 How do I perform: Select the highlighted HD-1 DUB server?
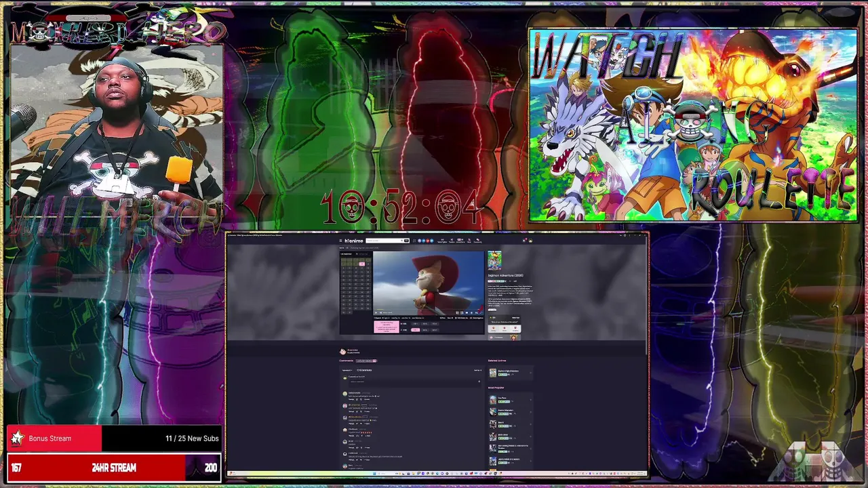(x=416, y=330)
